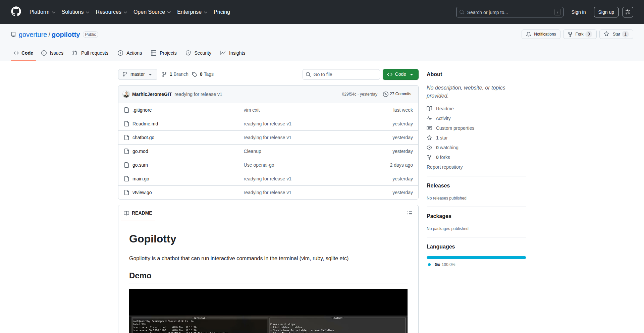Open the green Code dropdown

point(400,74)
